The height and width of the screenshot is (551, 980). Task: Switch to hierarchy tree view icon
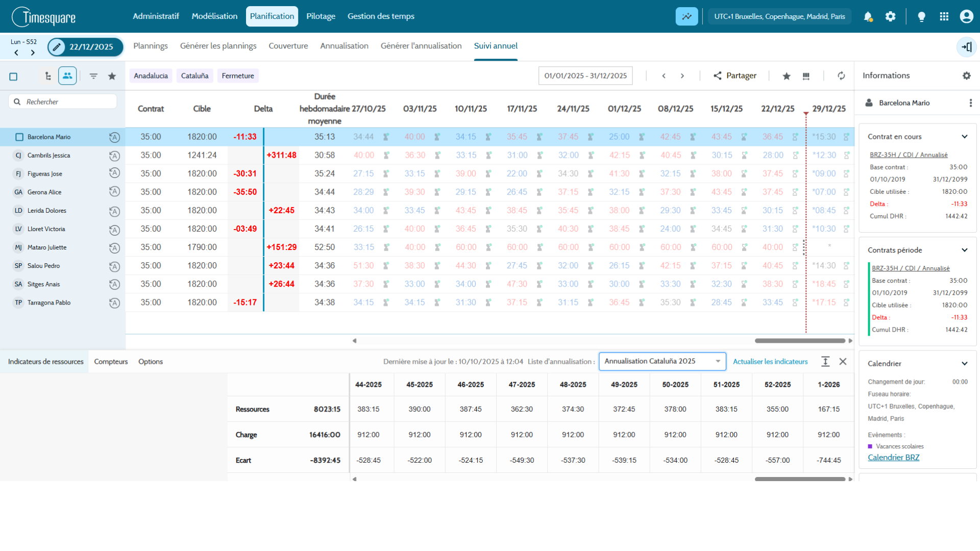48,76
